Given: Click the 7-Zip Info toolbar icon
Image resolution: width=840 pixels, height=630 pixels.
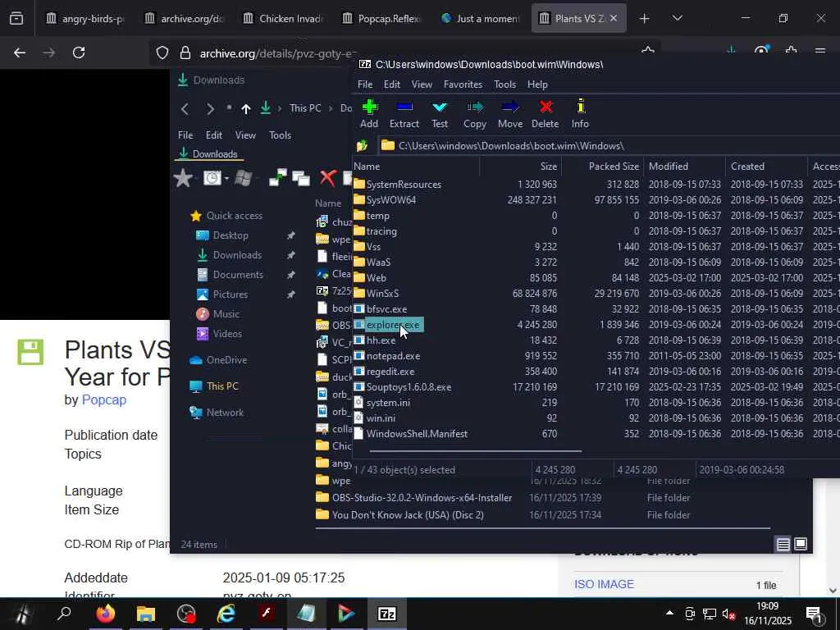Looking at the screenshot, I should 580,107.
